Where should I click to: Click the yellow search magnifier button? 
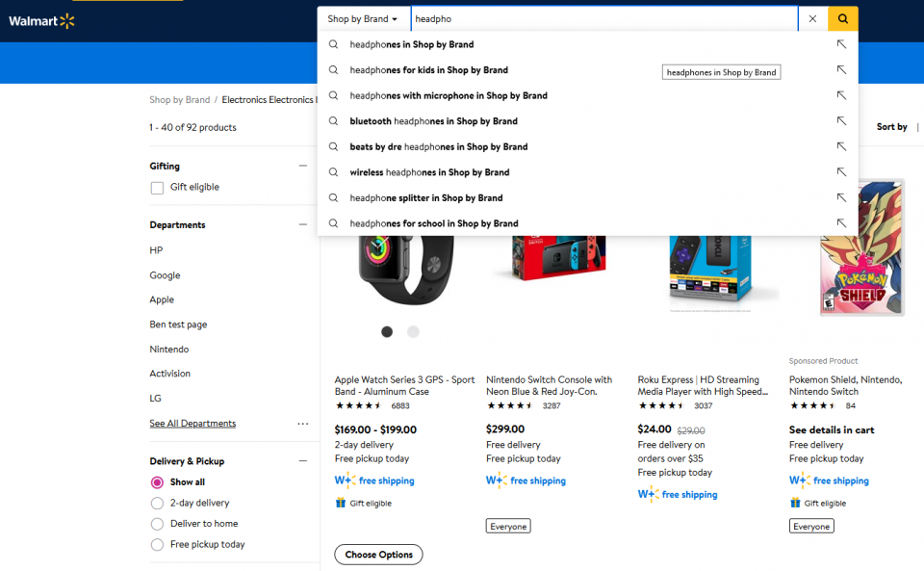843,19
